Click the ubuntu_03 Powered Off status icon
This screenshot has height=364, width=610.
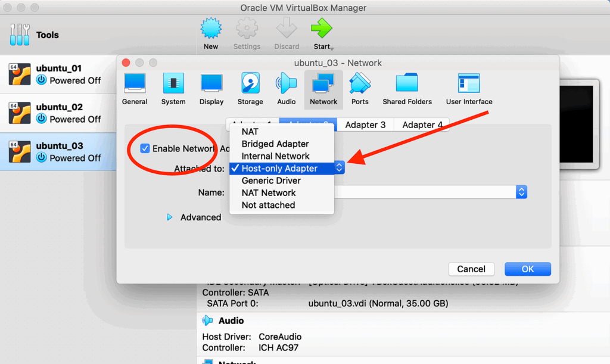coord(41,157)
